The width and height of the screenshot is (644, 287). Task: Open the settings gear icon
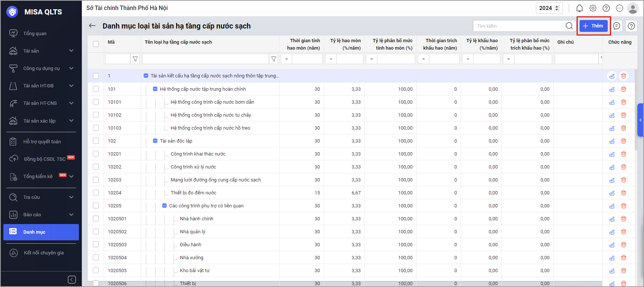593,8
